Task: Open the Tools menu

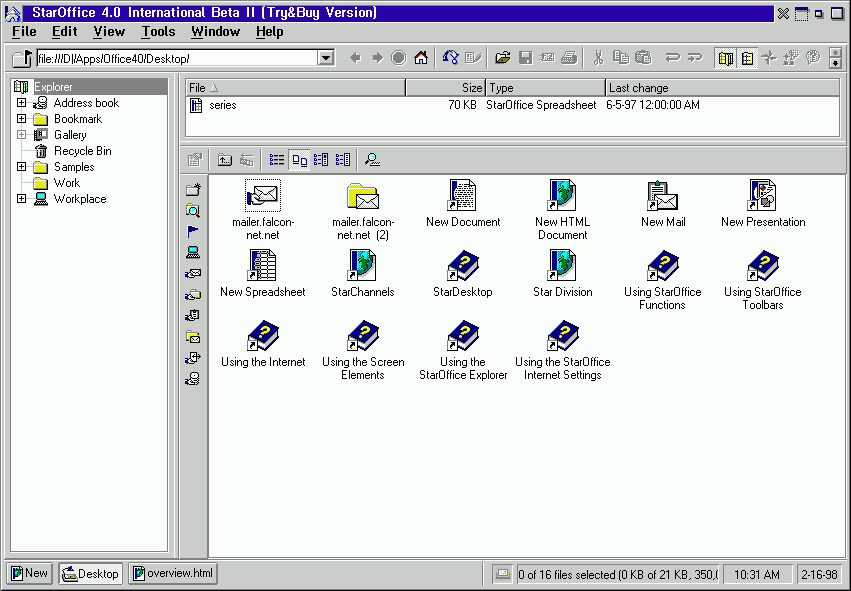Action: (x=158, y=32)
